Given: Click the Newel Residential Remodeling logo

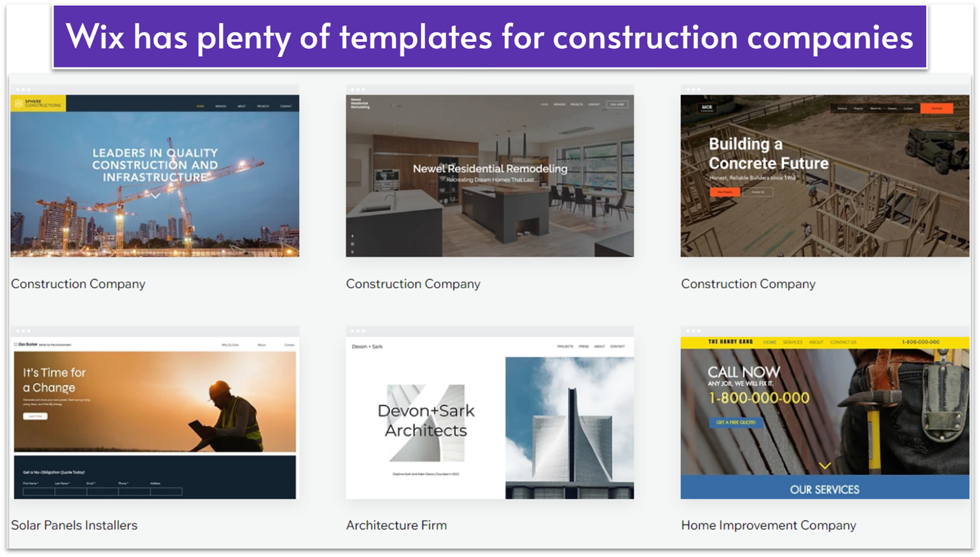Looking at the screenshot, I should [x=360, y=103].
